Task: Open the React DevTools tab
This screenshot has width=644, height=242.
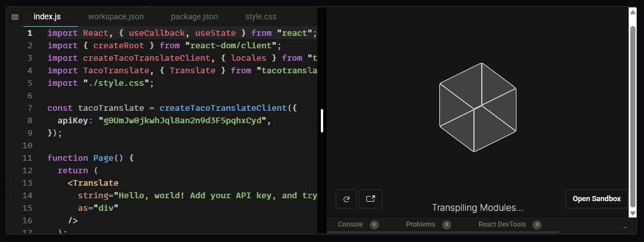Action: 502,224
